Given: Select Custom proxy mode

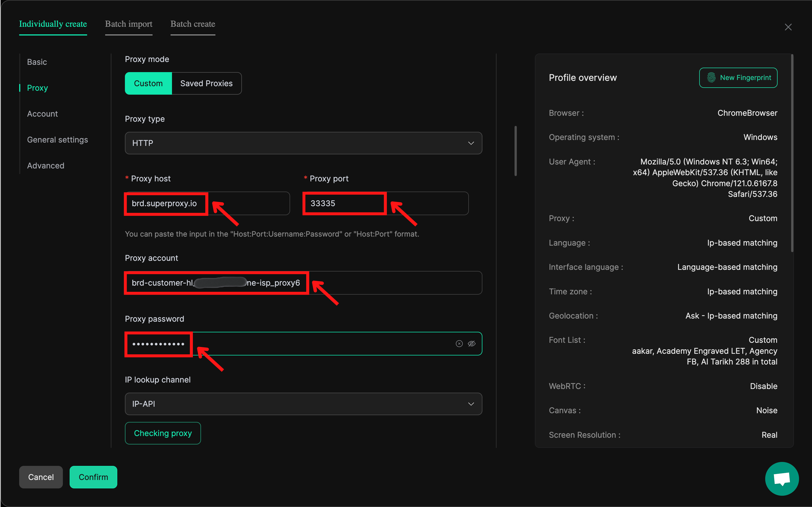Looking at the screenshot, I should 148,83.
